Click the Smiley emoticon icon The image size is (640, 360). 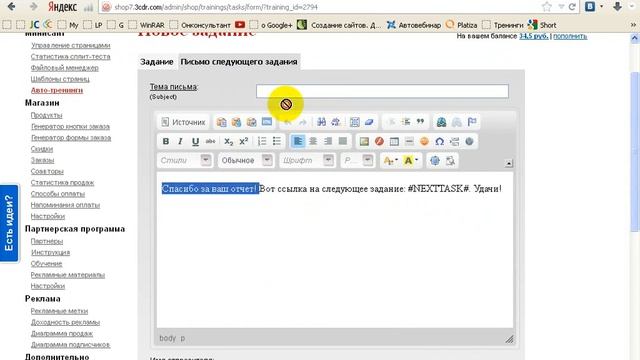click(x=424, y=141)
